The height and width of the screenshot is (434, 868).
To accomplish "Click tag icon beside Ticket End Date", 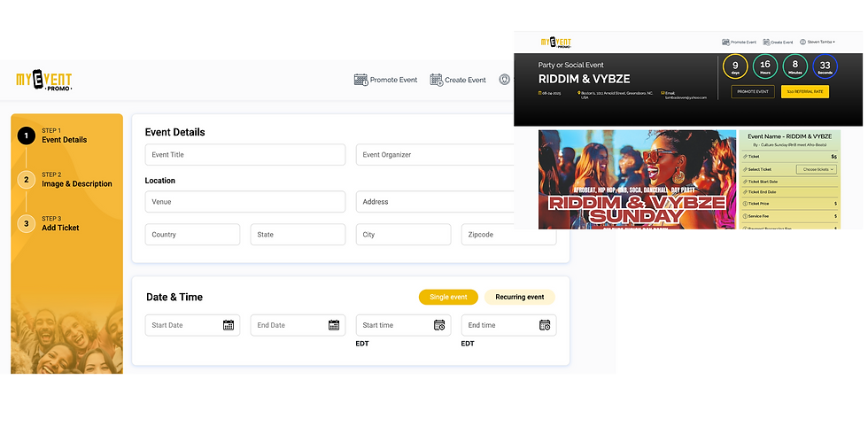I will click(744, 192).
